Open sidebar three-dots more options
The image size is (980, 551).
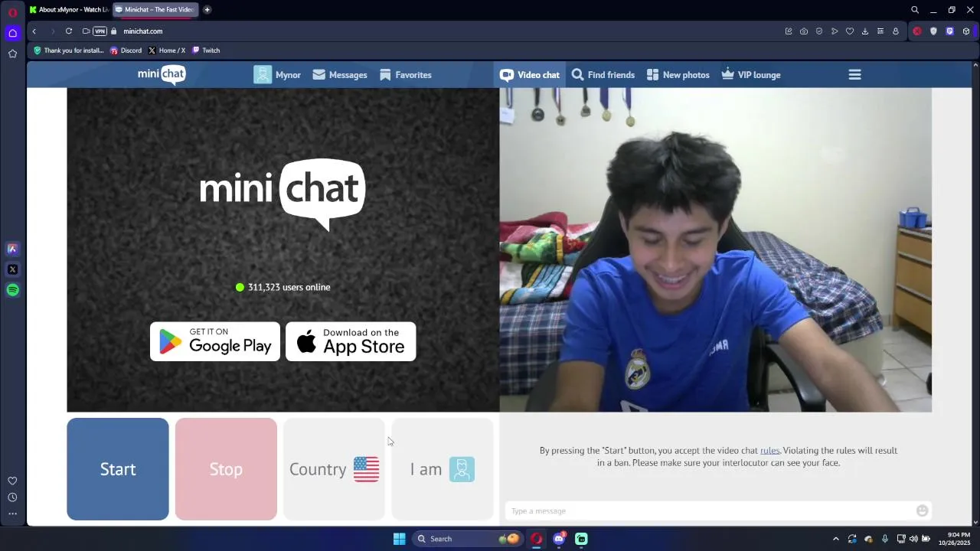pyautogui.click(x=12, y=514)
